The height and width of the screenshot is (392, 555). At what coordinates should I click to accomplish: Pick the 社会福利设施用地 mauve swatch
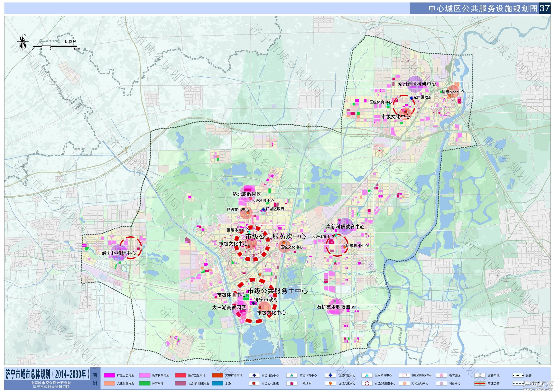(181, 383)
